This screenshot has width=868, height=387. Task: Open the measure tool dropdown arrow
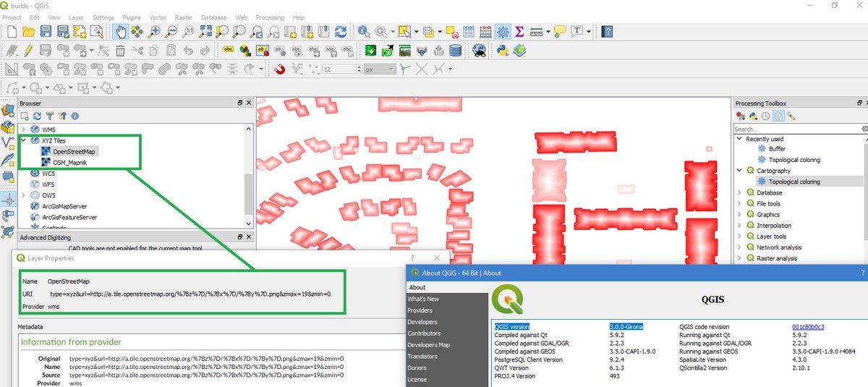click(548, 32)
